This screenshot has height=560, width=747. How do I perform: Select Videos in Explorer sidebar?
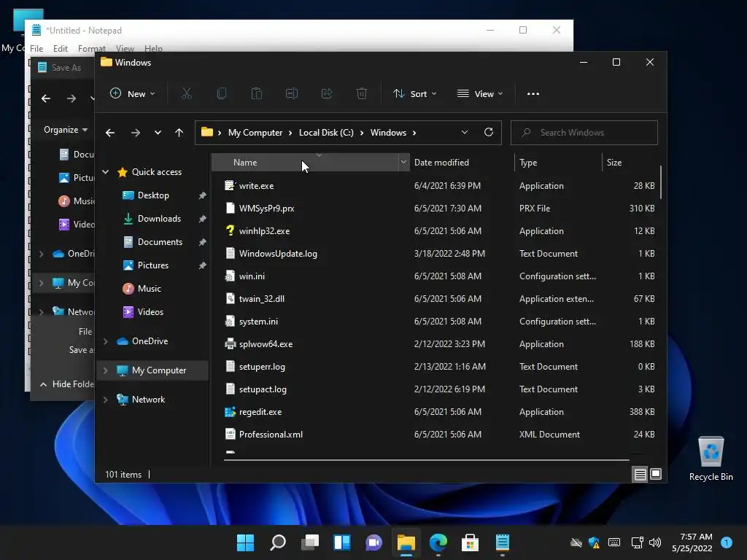(150, 312)
